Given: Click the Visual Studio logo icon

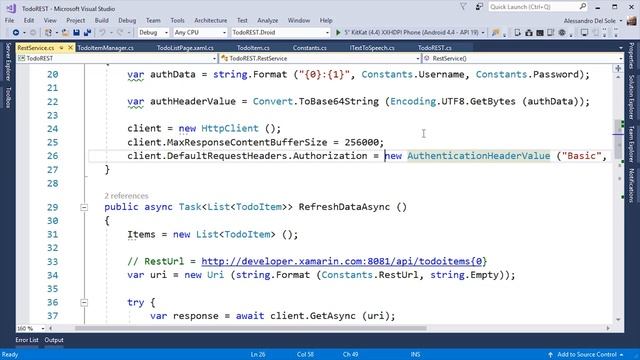Looking at the screenshot, I should point(11,8).
